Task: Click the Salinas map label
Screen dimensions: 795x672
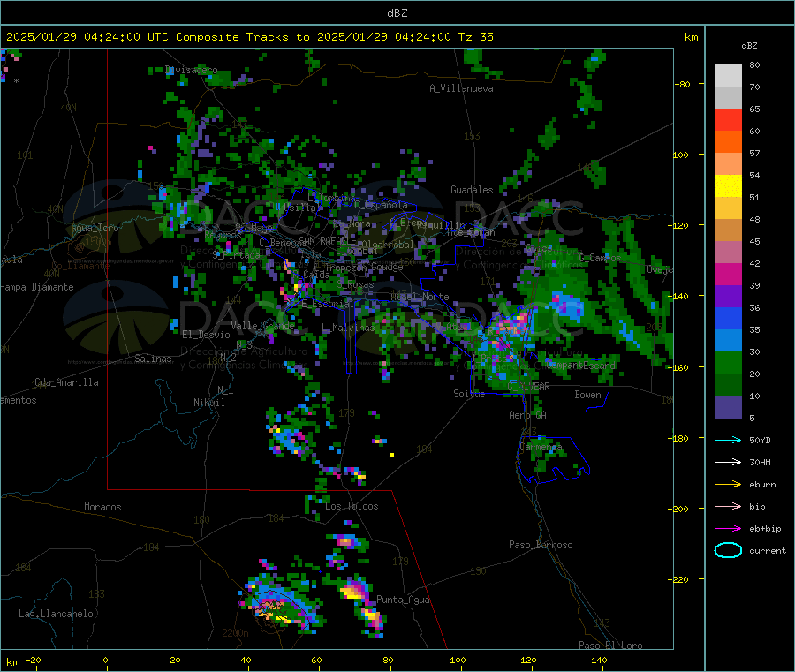Action: coord(153,359)
